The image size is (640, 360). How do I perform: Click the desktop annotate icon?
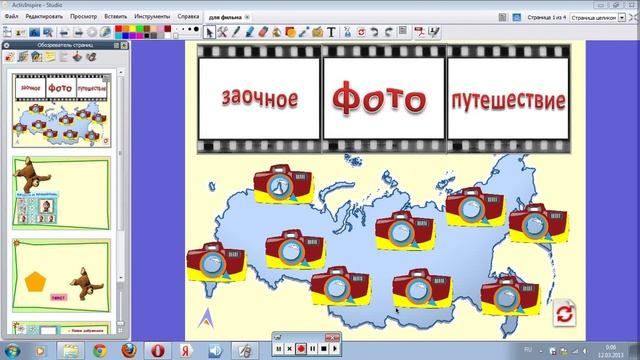click(x=48, y=32)
